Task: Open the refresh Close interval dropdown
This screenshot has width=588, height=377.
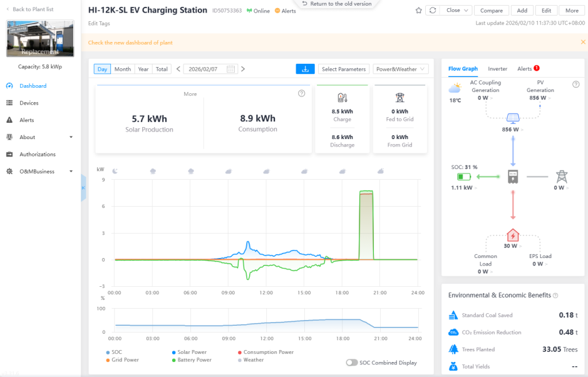Action: click(x=454, y=11)
